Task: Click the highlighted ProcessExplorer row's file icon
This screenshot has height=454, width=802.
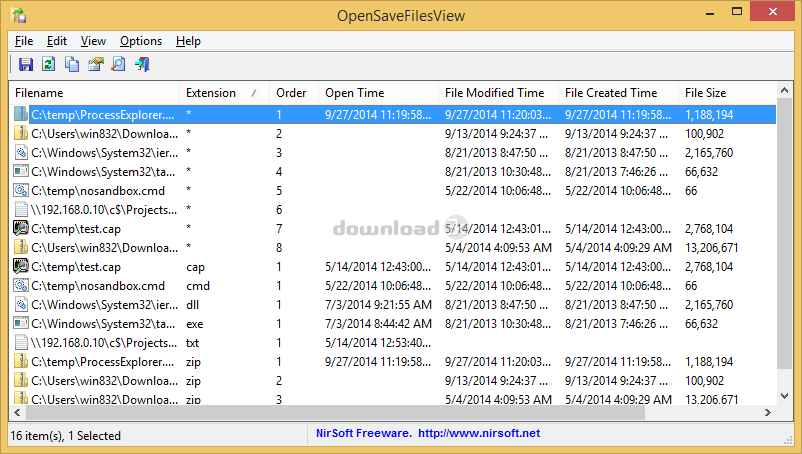Action: (20, 114)
